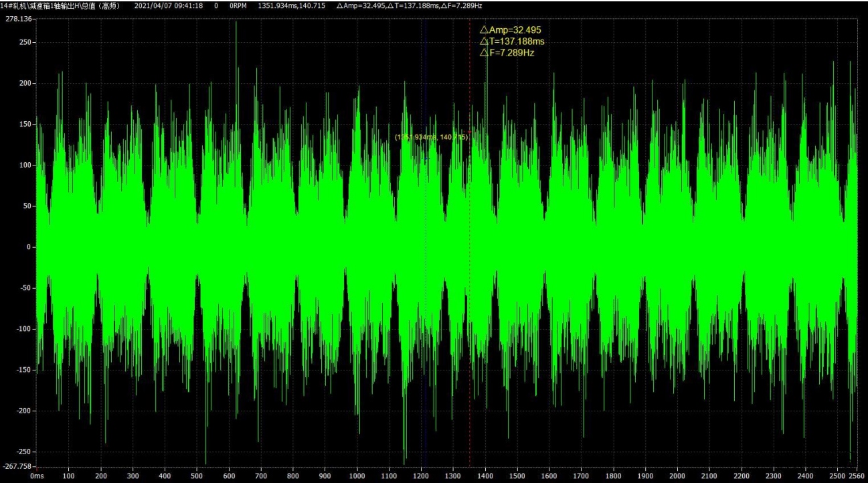The image size is (868, 483).
Task: Click the cursor coordinate label (1351.934ms, 140.715)
Action: click(x=431, y=137)
